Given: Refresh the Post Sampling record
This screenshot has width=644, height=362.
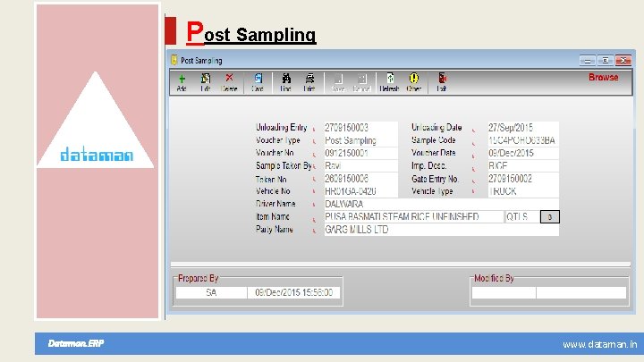Looking at the screenshot, I should tap(389, 82).
